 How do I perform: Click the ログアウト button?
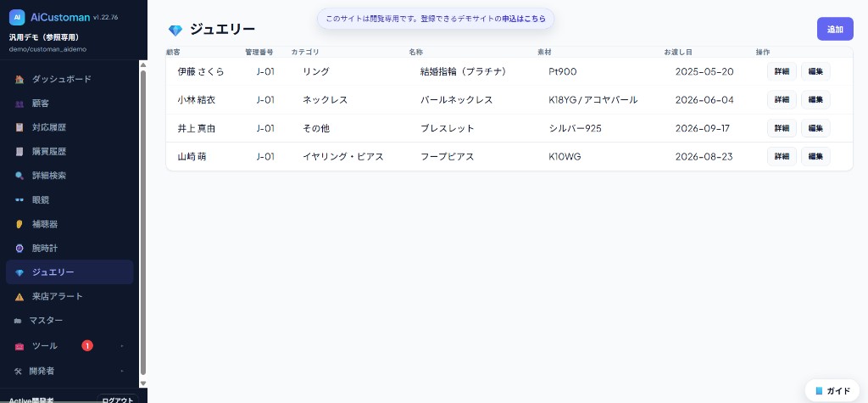click(117, 399)
